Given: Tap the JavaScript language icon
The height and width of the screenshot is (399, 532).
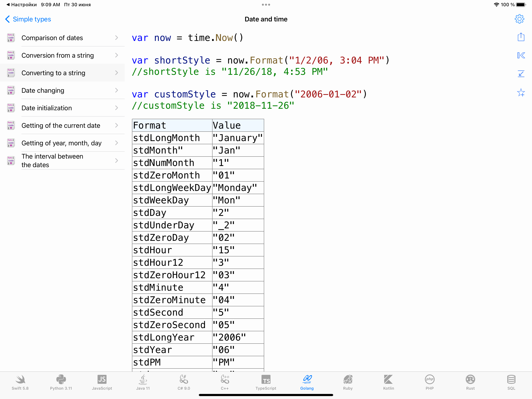Looking at the screenshot, I should click(102, 383).
